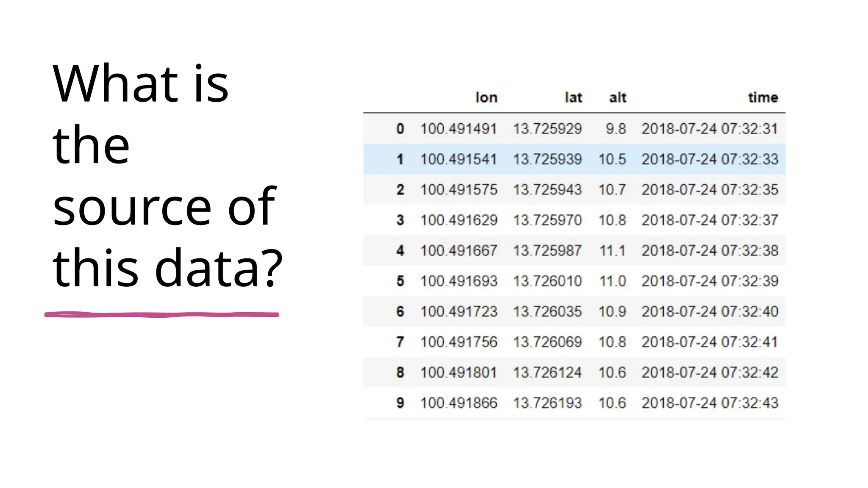
Task: Select longitude value 100.491801
Action: (459, 372)
